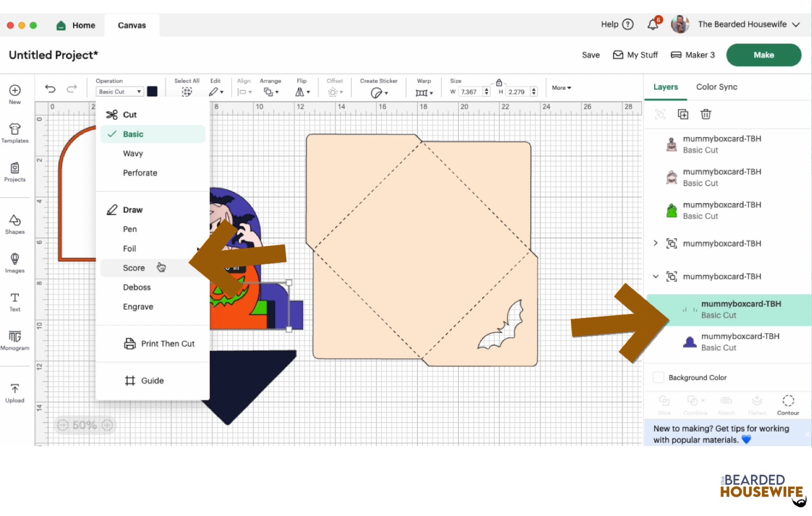This screenshot has height=516, width=812.
Task: Open the Operation Basic Cut dropdown
Action: point(120,92)
